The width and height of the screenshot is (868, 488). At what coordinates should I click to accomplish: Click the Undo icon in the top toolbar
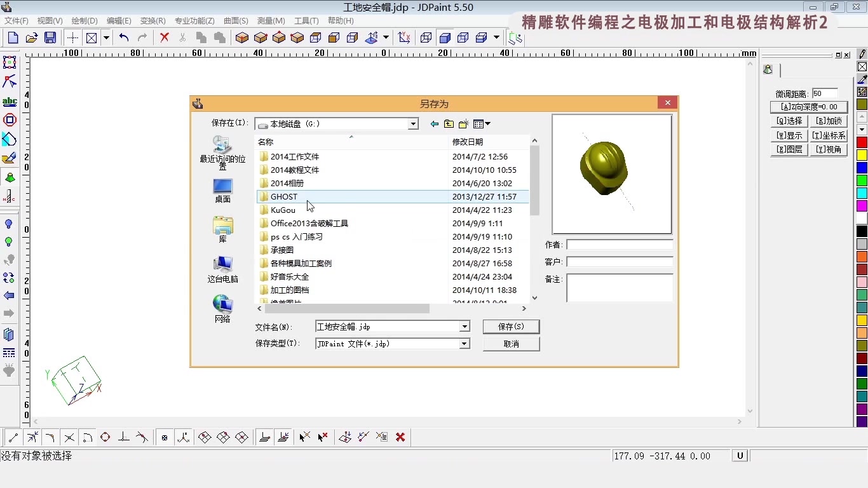point(124,37)
